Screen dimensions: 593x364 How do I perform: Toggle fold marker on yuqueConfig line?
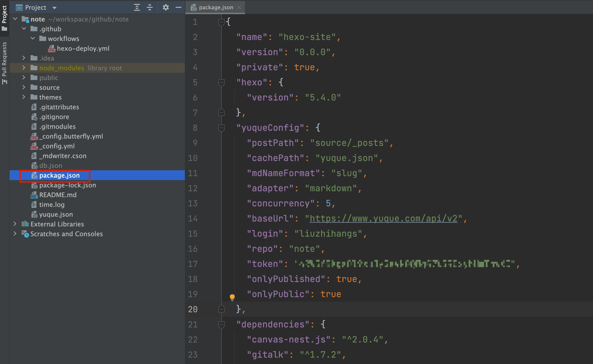click(x=221, y=128)
